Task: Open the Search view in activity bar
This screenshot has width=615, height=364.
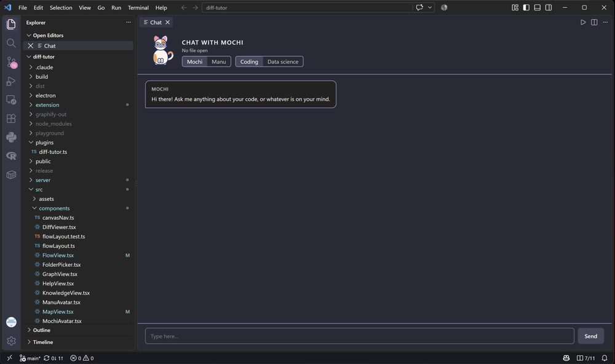Action: pyautogui.click(x=11, y=43)
